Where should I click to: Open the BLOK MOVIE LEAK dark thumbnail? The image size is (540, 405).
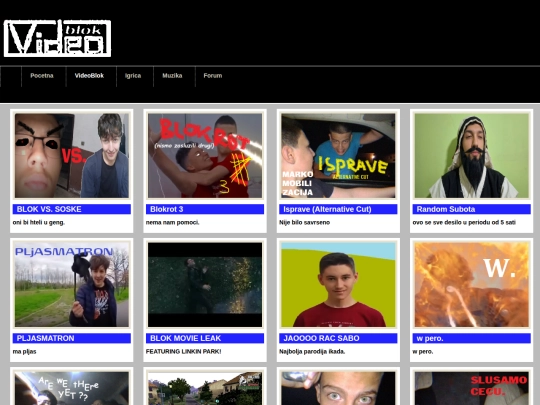(205, 285)
